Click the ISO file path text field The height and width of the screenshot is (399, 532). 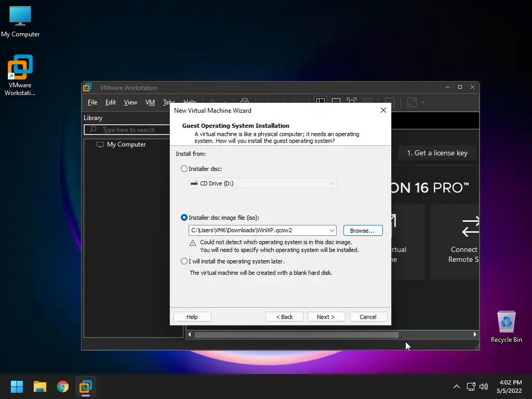[258, 230]
